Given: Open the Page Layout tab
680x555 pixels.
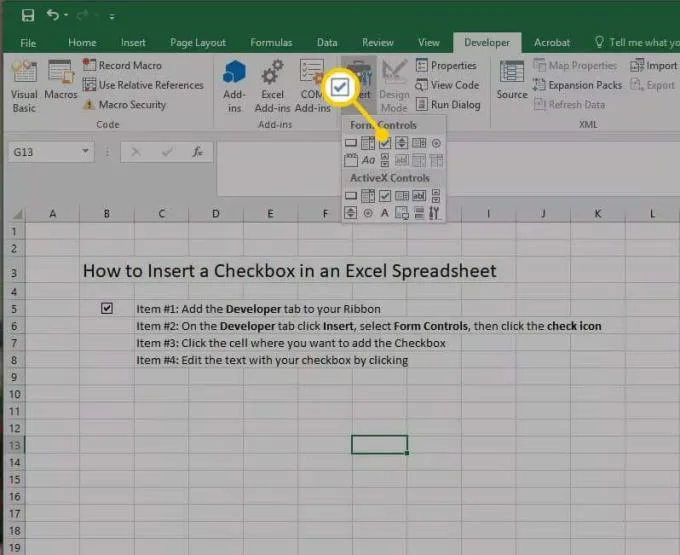Looking at the screenshot, I should (x=197, y=43).
